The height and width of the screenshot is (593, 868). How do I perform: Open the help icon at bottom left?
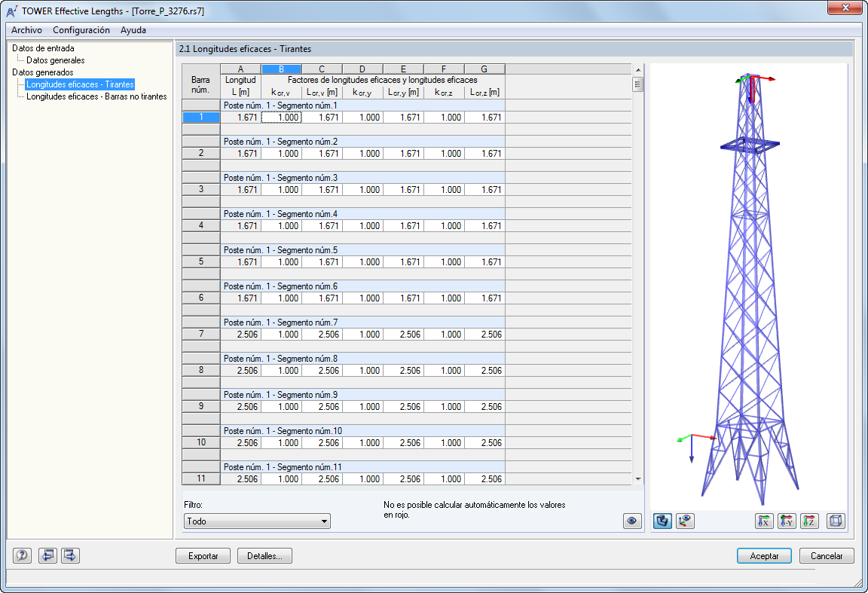coord(22,555)
